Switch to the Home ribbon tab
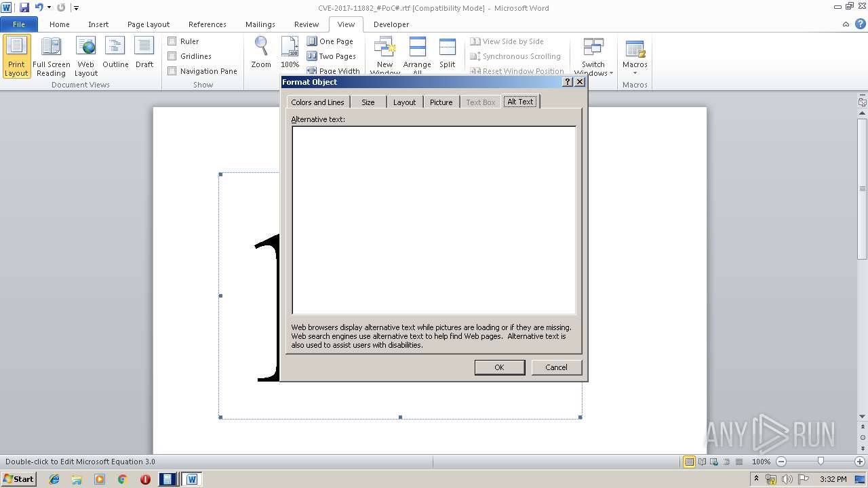The width and height of the screenshot is (868, 488). pyautogui.click(x=60, y=24)
